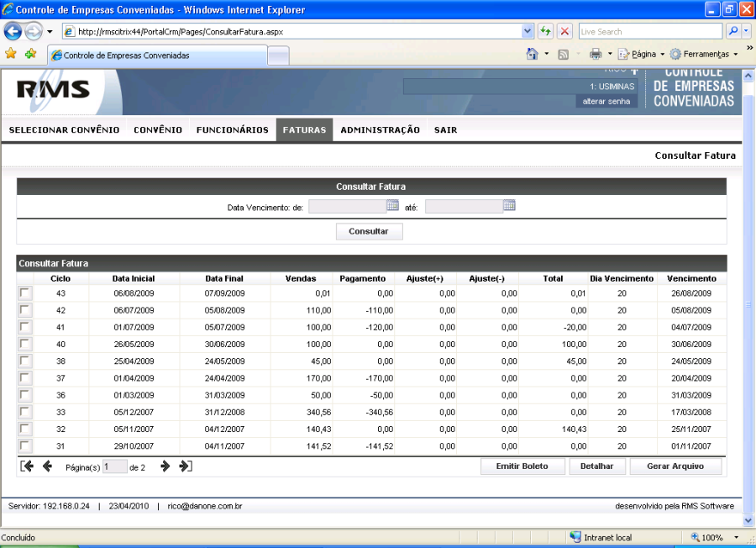
Task: Tick the checkbox for cycle 40
Action: point(25,344)
